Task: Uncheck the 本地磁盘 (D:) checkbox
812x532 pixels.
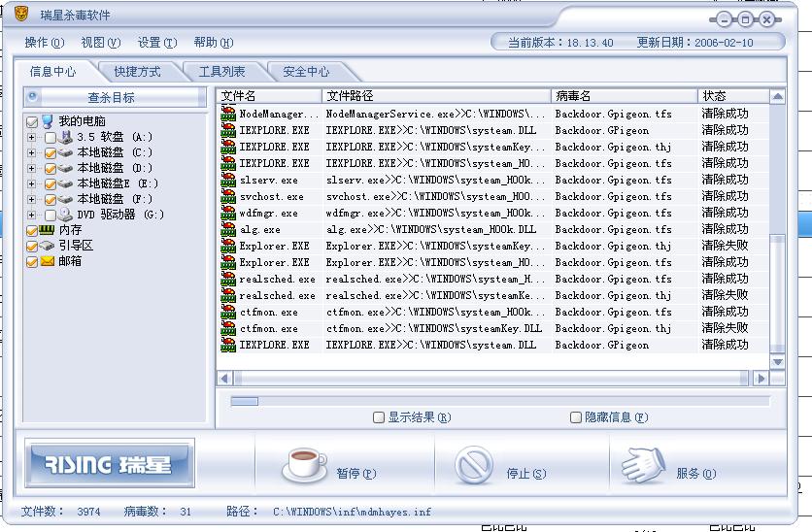Action: click(51, 169)
